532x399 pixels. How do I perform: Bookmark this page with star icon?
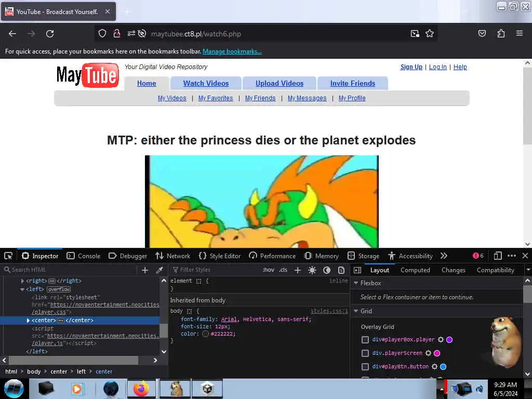430,34
